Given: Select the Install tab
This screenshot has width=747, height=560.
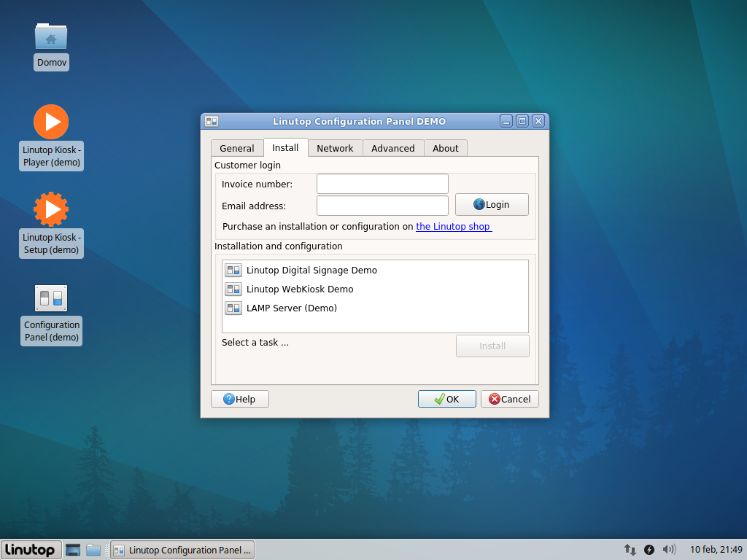Looking at the screenshot, I should coord(285,147).
